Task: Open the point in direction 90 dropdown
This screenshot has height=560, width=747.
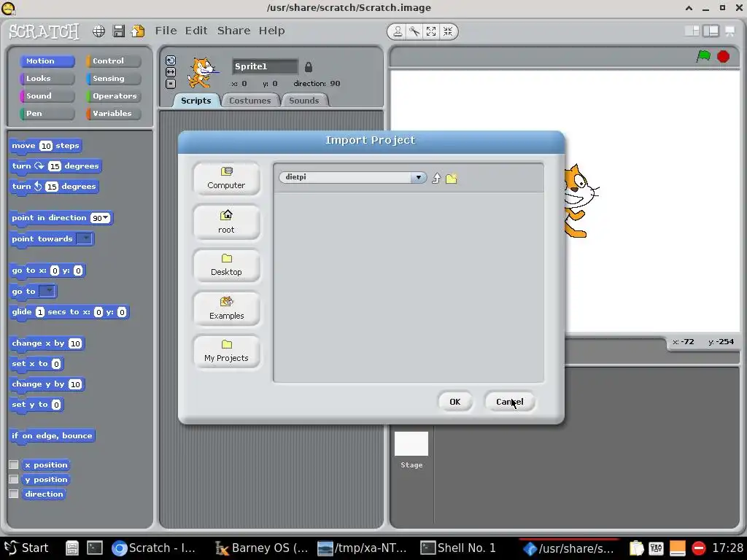Action: pyautogui.click(x=106, y=218)
